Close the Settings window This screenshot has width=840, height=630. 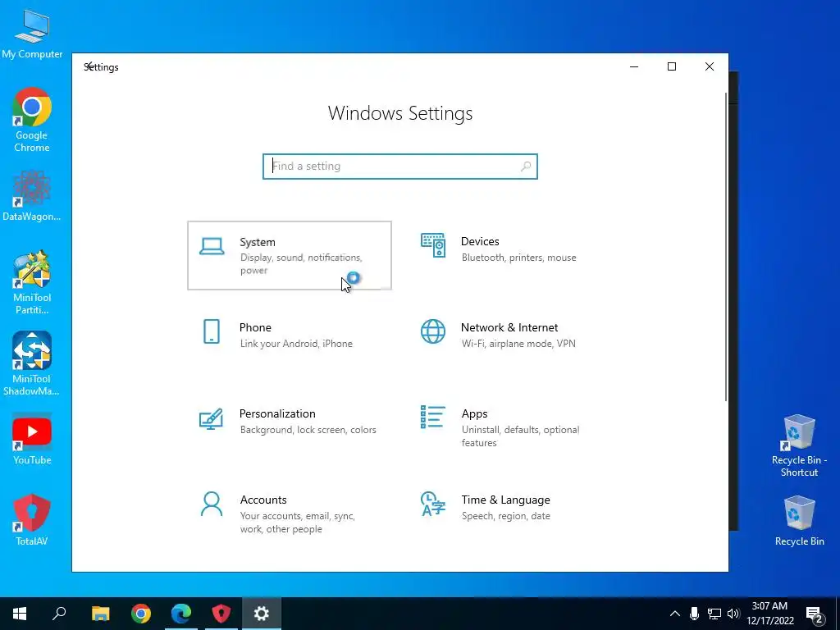click(710, 66)
